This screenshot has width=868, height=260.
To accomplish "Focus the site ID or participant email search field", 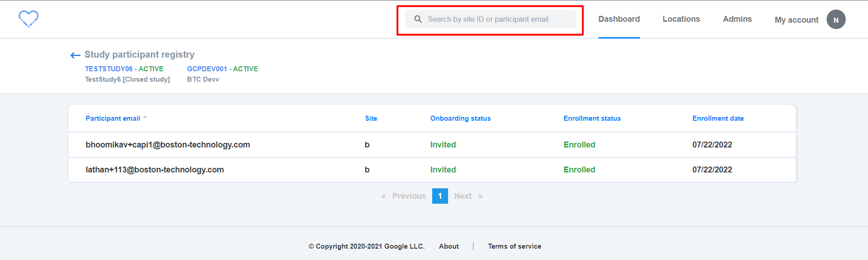I will point(490,19).
